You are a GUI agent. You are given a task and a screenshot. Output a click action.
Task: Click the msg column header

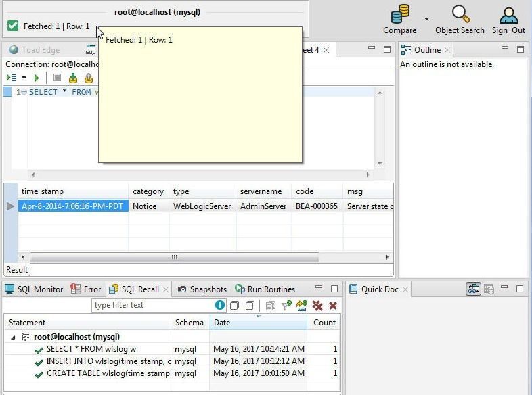368,191
